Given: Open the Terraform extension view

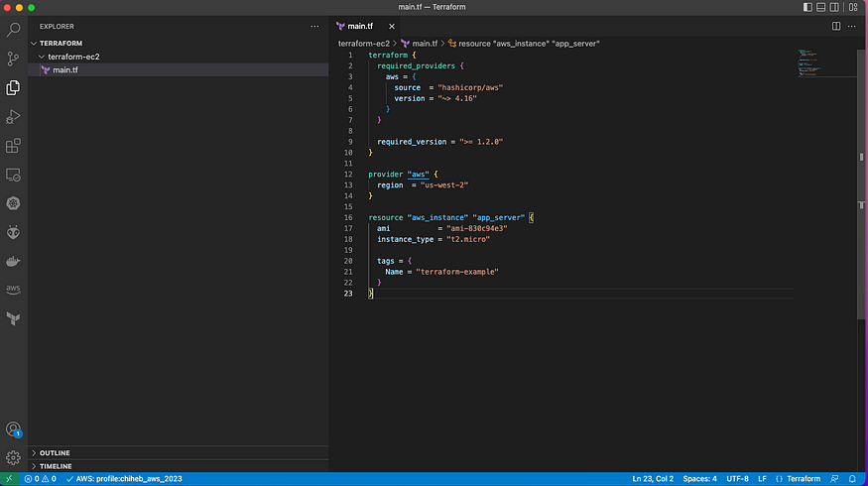Looking at the screenshot, I should tap(13, 318).
